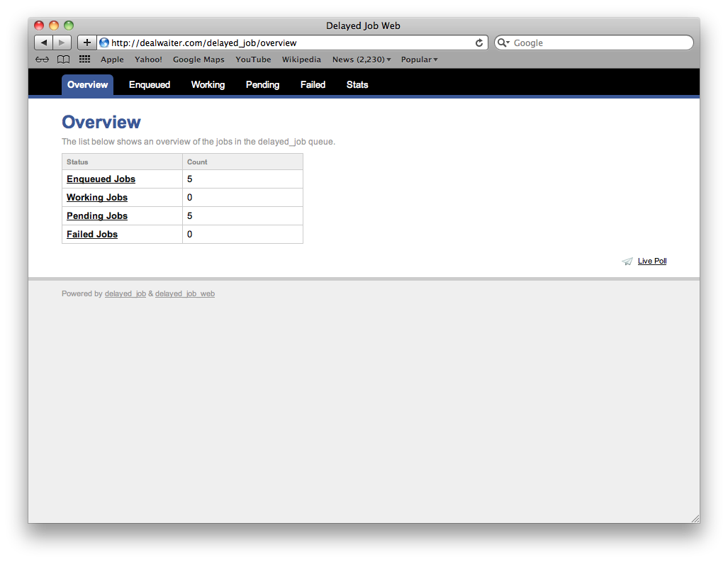
Task: Follow the Pending Jobs link
Action: tap(96, 215)
